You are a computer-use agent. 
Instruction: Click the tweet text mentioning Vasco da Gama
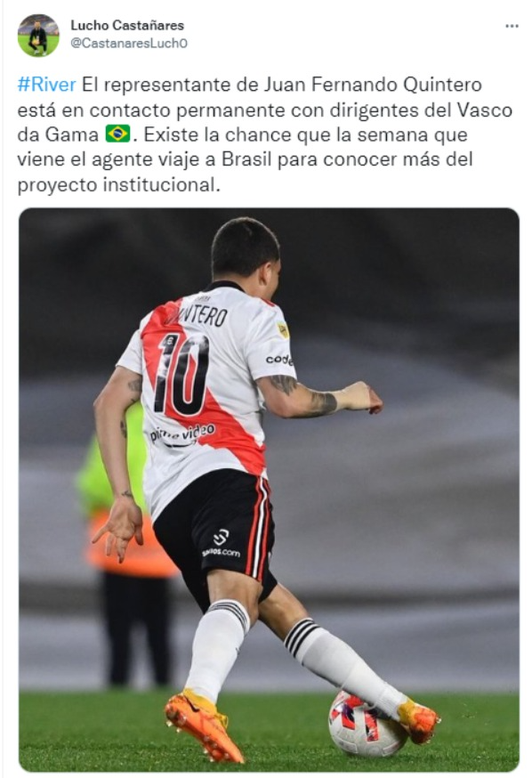pos(265,134)
